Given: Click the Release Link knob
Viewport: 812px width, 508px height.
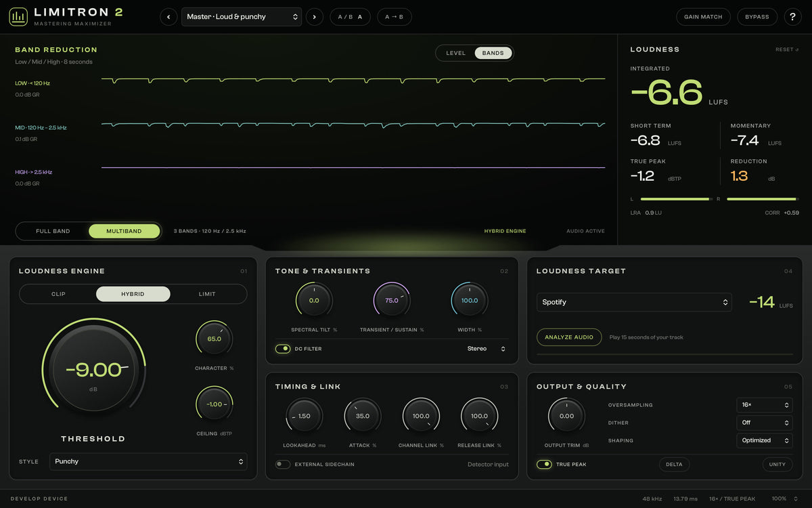Looking at the screenshot, I should coord(479,416).
